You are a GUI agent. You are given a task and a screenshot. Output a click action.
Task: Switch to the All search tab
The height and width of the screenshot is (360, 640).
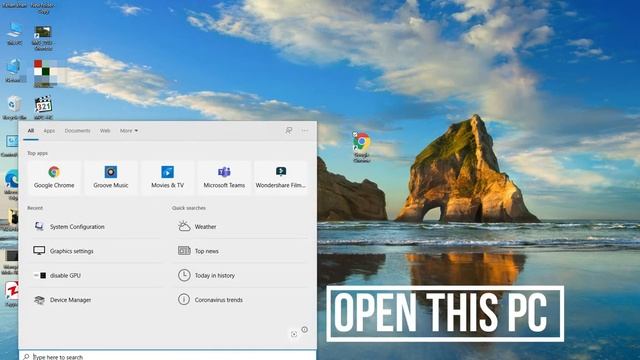pos(31,131)
